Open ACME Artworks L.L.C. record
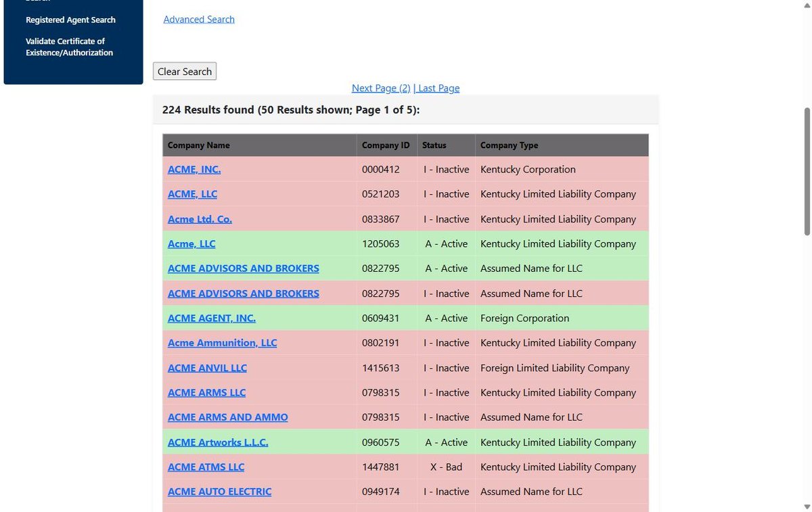This screenshot has height=512, width=812. (218, 442)
